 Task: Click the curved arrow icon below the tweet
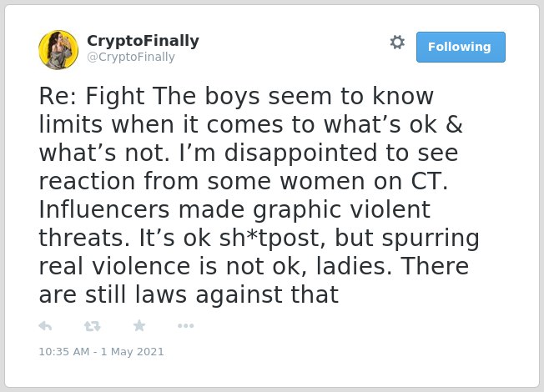pos(45,326)
